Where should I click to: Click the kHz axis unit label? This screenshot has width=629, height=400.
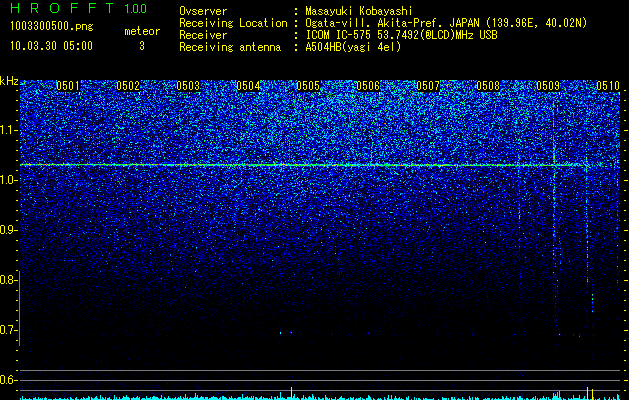(9, 81)
